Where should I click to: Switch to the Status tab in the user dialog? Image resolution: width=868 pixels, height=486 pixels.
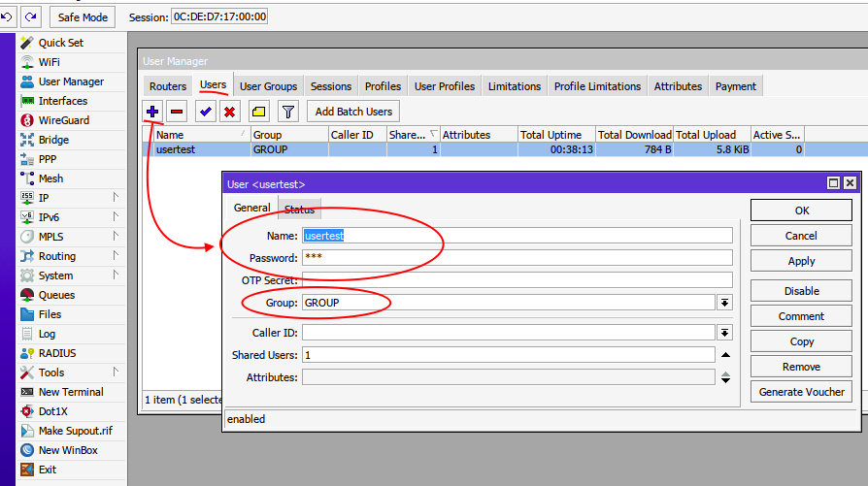pyautogui.click(x=299, y=210)
